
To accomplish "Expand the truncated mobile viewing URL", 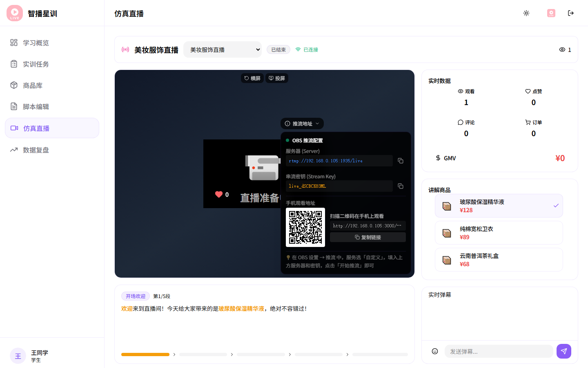I will point(367,225).
